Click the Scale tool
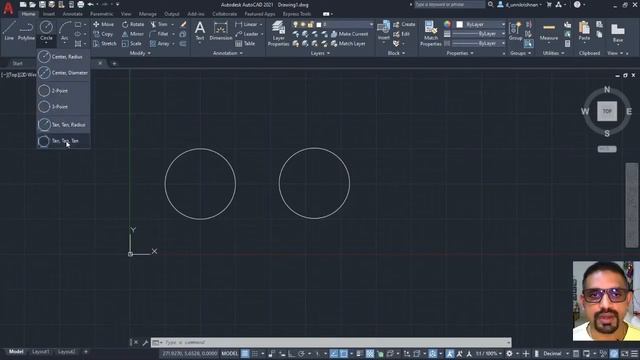Viewport: 640px width, 360px height. tap(131, 44)
